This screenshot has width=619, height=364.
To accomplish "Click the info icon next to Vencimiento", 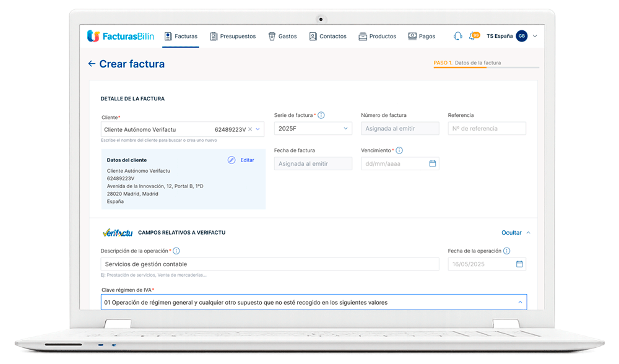I will 399,150.
